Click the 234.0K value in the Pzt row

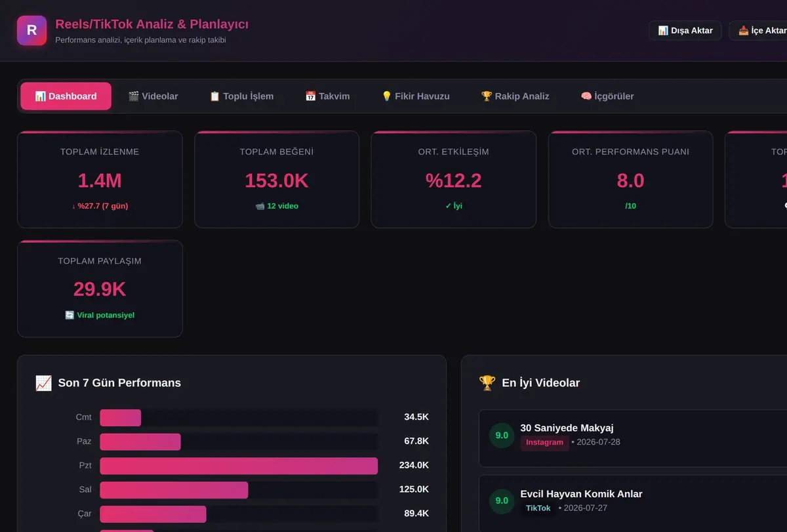click(x=414, y=466)
